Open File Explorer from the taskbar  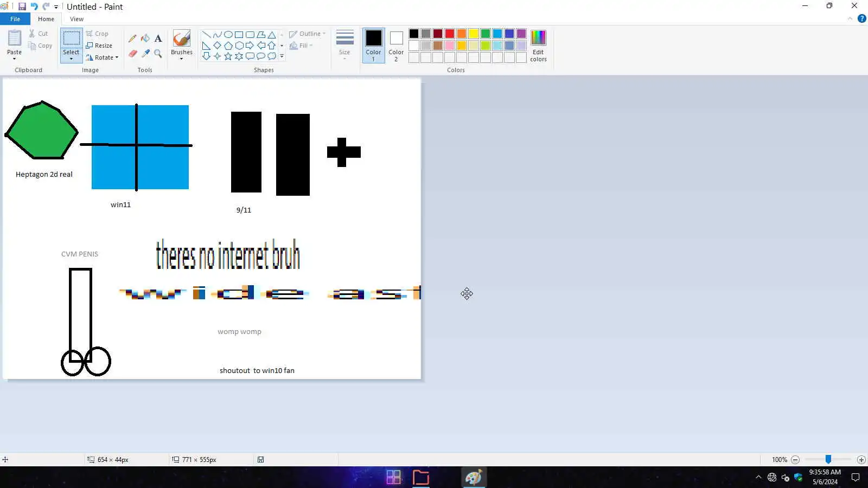tap(421, 477)
